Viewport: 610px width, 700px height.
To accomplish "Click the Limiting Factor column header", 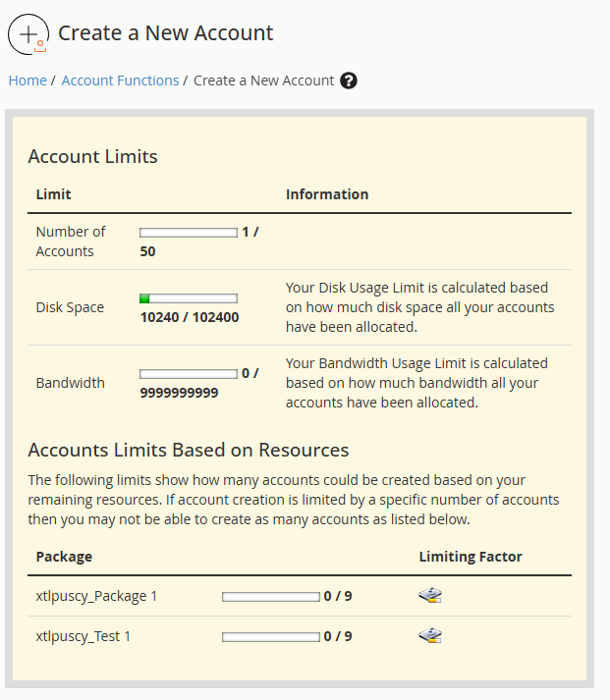I will click(x=471, y=557).
